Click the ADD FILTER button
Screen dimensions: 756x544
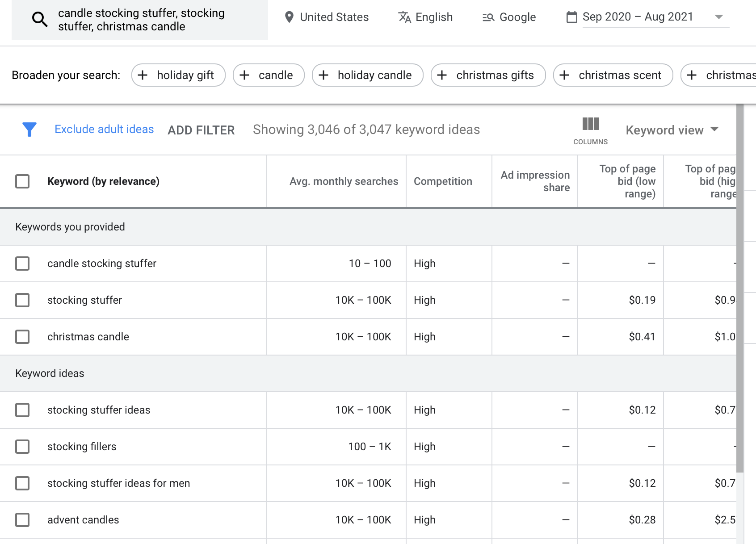[201, 130]
